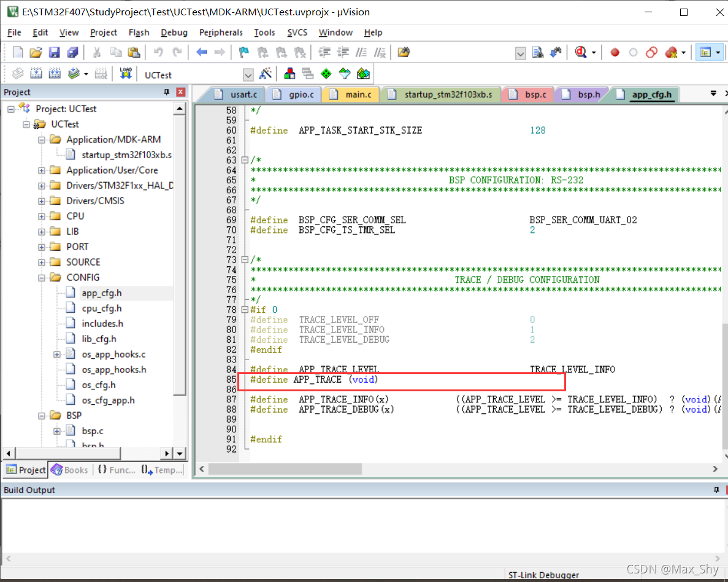This screenshot has height=582, width=728.
Task: Pin the Project panel auto-hide toggle
Action: tap(167, 92)
